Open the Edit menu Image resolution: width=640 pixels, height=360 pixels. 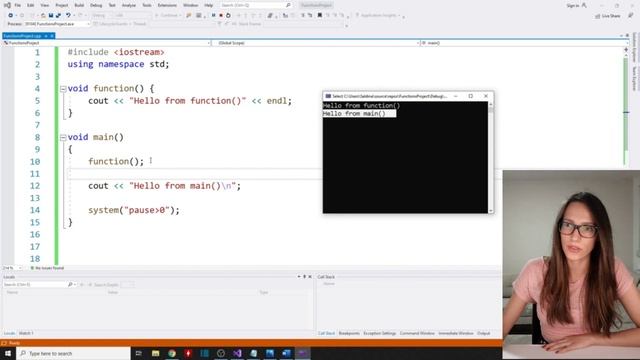[31, 5]
